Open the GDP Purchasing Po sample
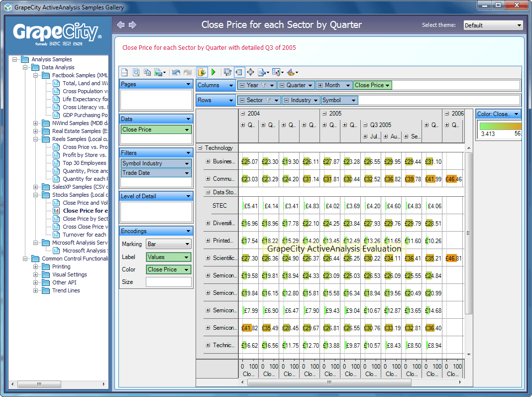The image size is (532, 397). click(85, 115)
